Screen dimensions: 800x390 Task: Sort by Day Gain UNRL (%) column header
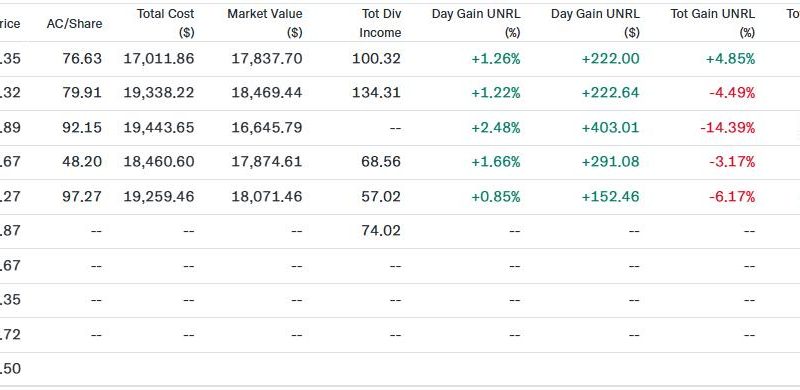[476, 23]
